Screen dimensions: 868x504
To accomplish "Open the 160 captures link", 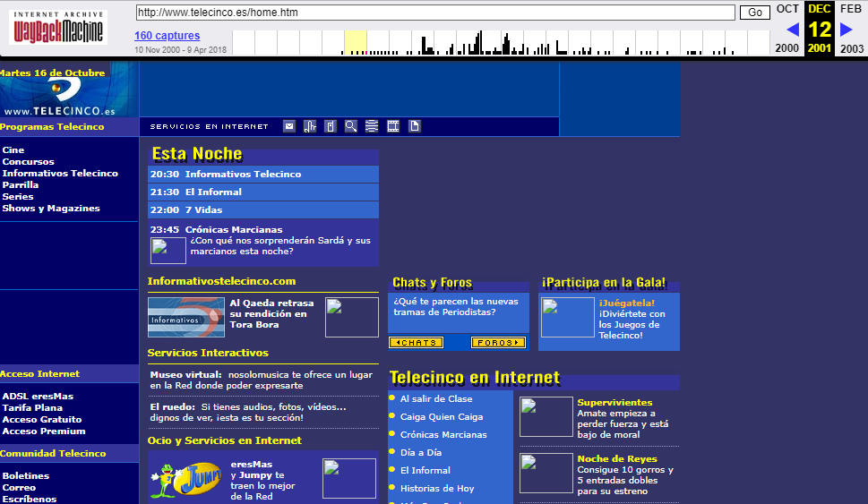I will pyautogui.click(x=167, y=36).
